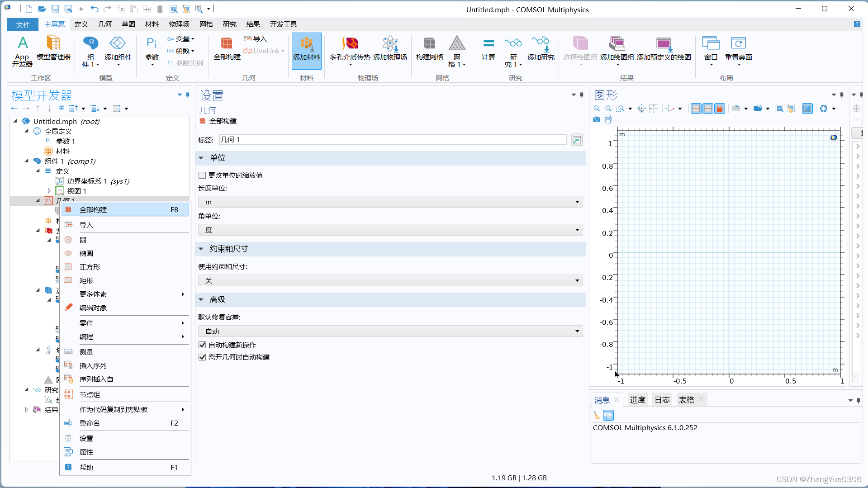Click the 标签 input field containing 几何 1

coord(393,140)
